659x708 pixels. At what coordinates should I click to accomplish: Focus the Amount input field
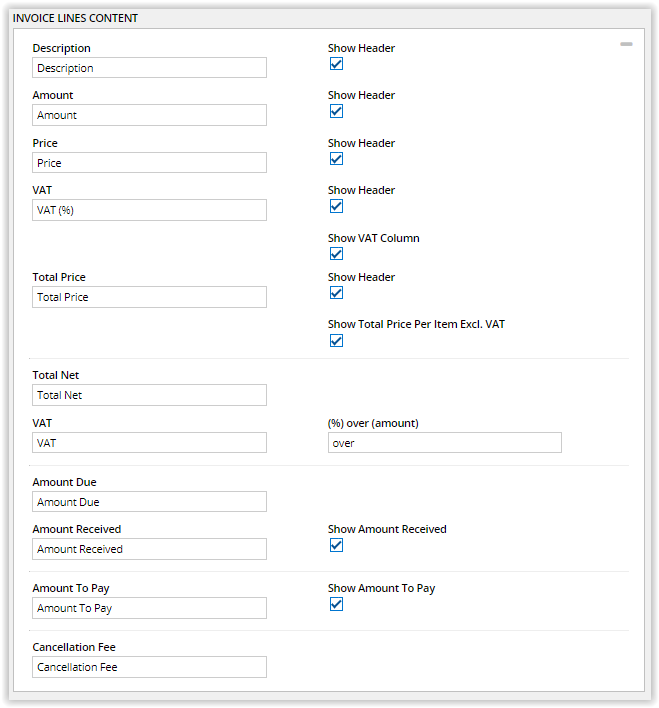[149, 115]
